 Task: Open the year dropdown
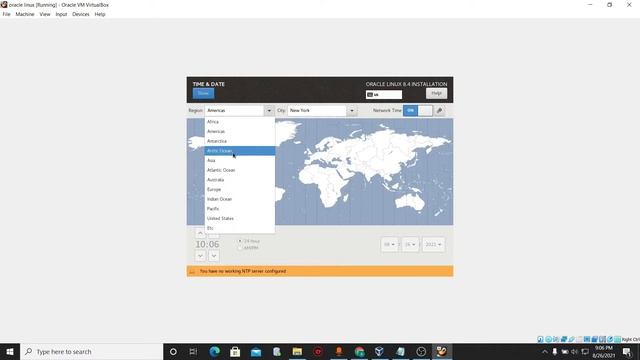point(433,244)
